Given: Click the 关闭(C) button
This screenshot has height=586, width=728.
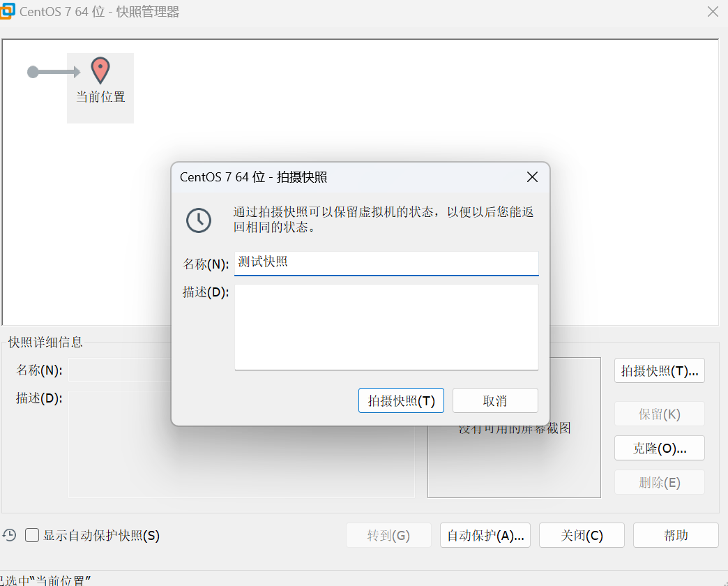Looking at the screenshot, I should coord(582,535).
